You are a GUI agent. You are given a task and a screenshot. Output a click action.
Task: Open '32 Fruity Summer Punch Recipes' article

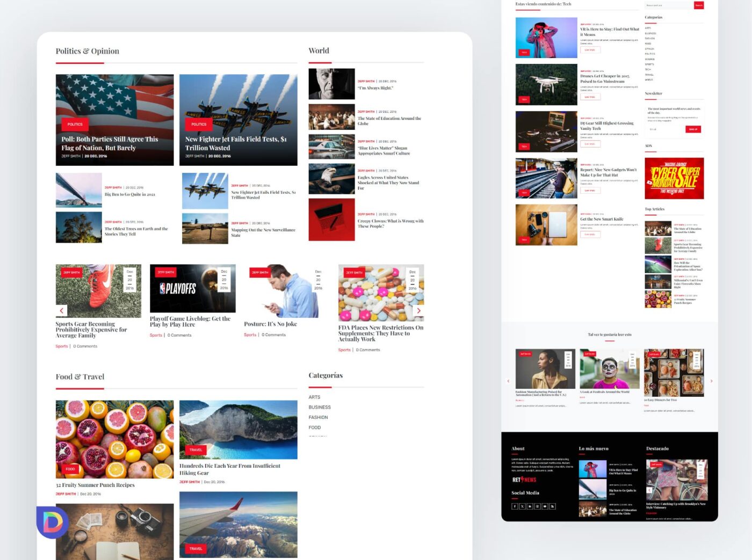95,485
